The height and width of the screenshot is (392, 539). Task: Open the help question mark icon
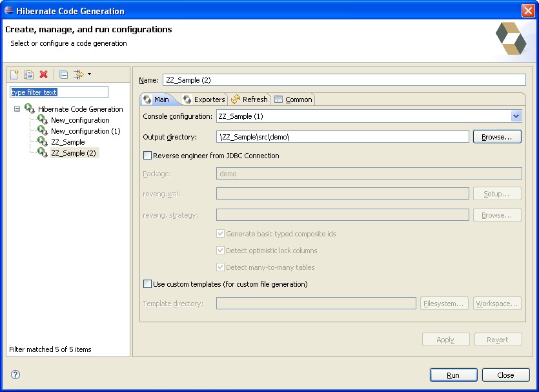pos(15,375)
